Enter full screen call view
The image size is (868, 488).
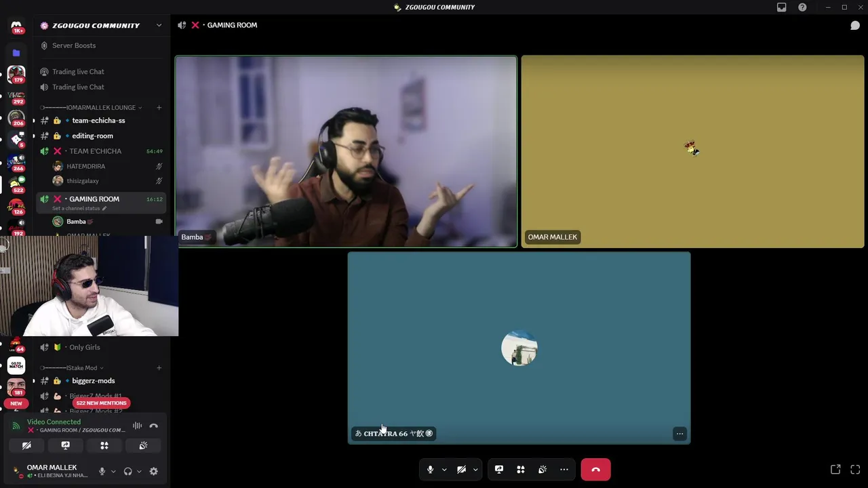coord(855,469)
